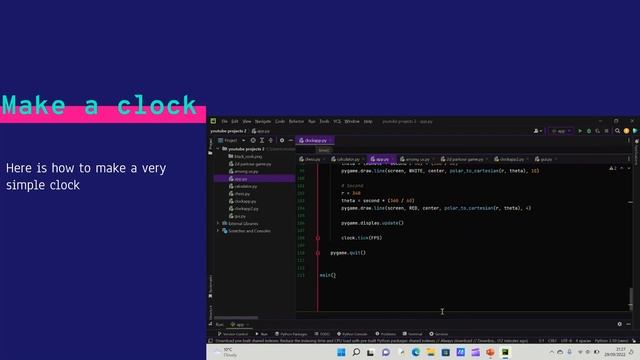This screenshot has width=640, height=360.
Task: Collapse all in the Project panel
Action: click(271, 140)
